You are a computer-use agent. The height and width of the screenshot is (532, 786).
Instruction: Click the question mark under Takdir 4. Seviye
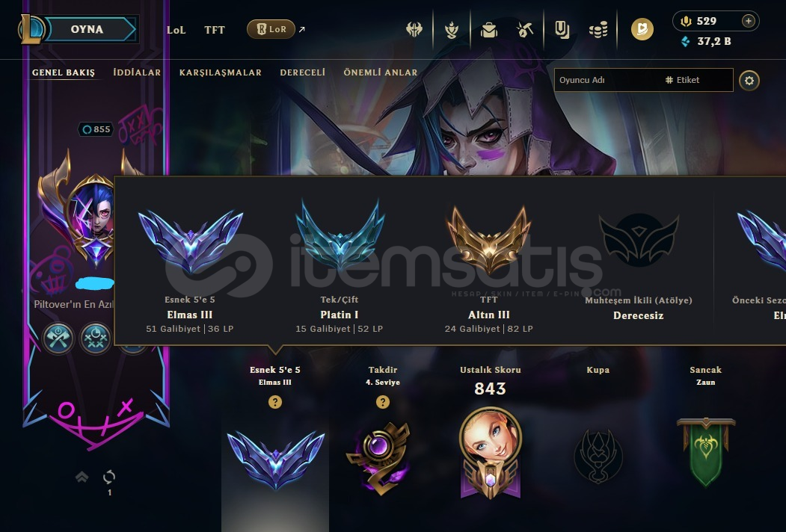[x=382, y=402]
